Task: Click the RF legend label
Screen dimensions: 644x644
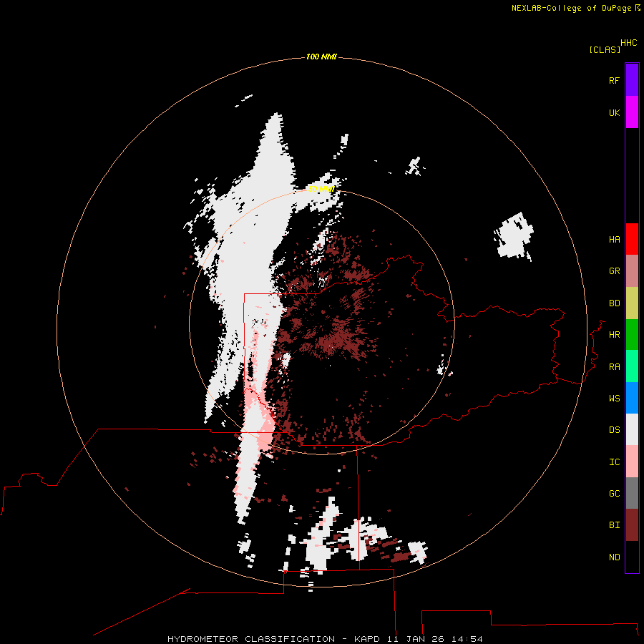Action: (614, 80)
